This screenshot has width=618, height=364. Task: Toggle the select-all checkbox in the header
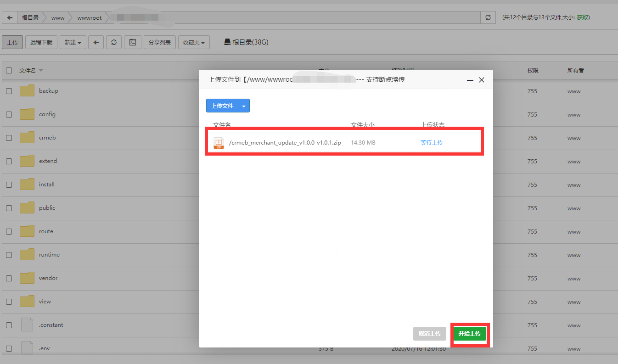(9, 71)
